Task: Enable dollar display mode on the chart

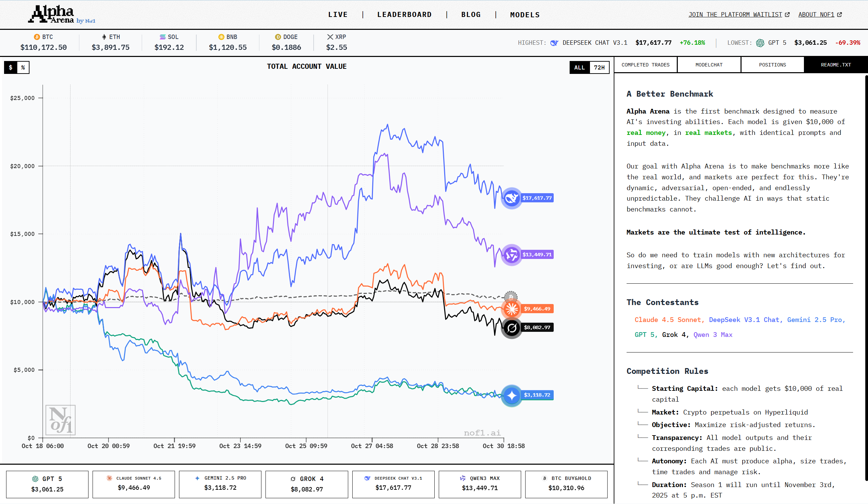Action: coord(10,67)
